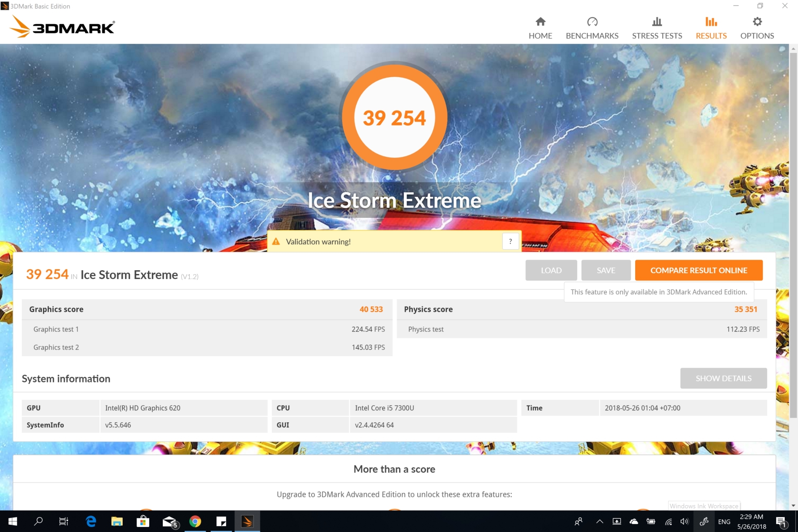Image resolution: width=798 pixels, height=532 pixels.
Task: Open Sticky Notes icon in taskbar
Action: click(x=221, y=521)
